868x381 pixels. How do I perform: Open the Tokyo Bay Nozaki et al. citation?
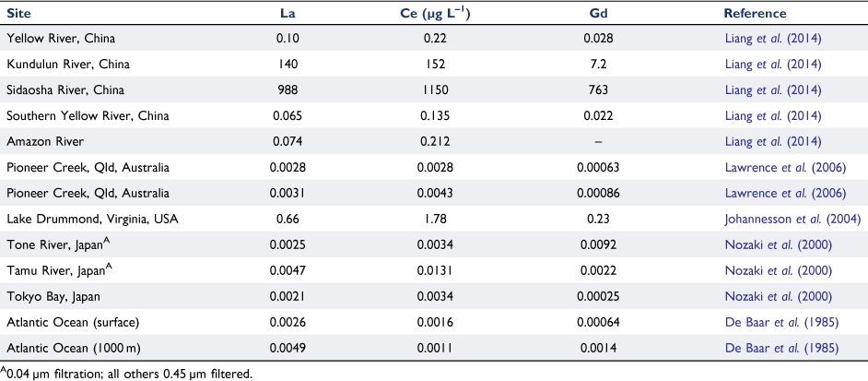point(778,297)
